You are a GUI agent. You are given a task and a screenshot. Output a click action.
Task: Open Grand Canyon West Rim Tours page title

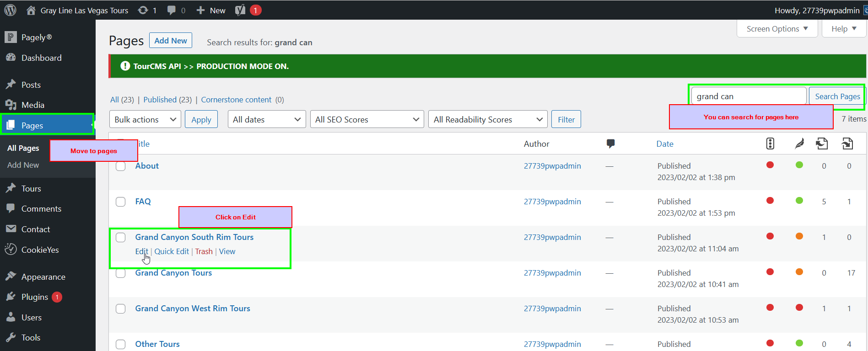(193, 308)
